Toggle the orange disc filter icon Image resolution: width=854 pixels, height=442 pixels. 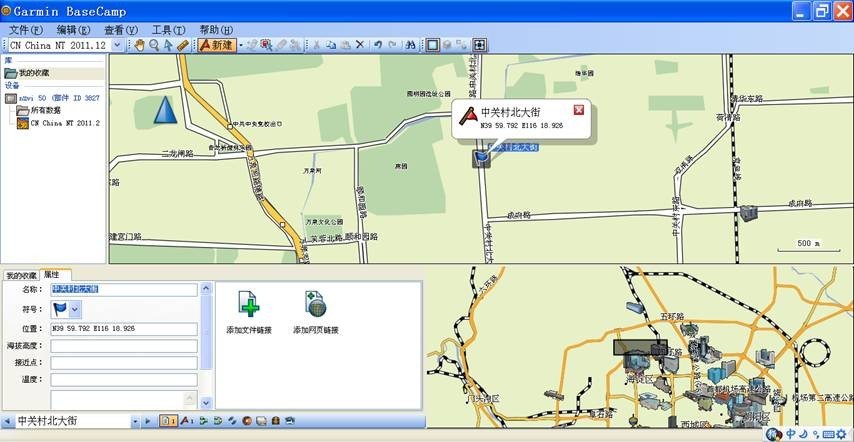tap(247, 421)
